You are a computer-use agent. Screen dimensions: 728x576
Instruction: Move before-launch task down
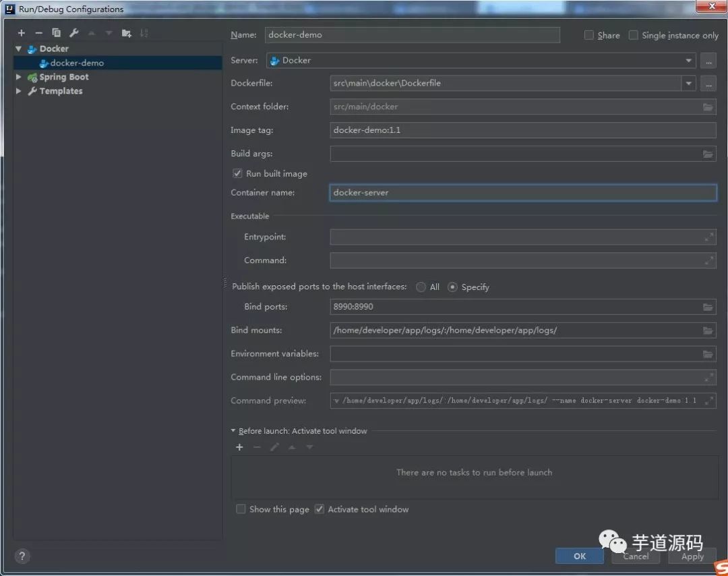coord(309,447)
